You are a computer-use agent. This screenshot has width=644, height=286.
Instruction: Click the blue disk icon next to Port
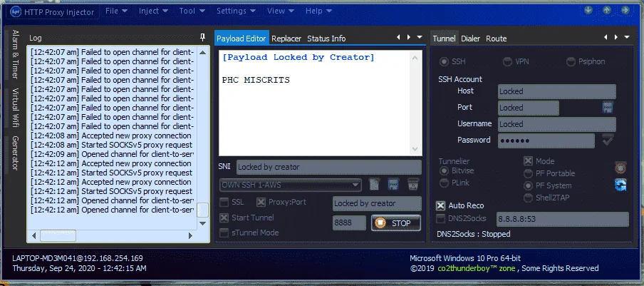click(608, 108)
